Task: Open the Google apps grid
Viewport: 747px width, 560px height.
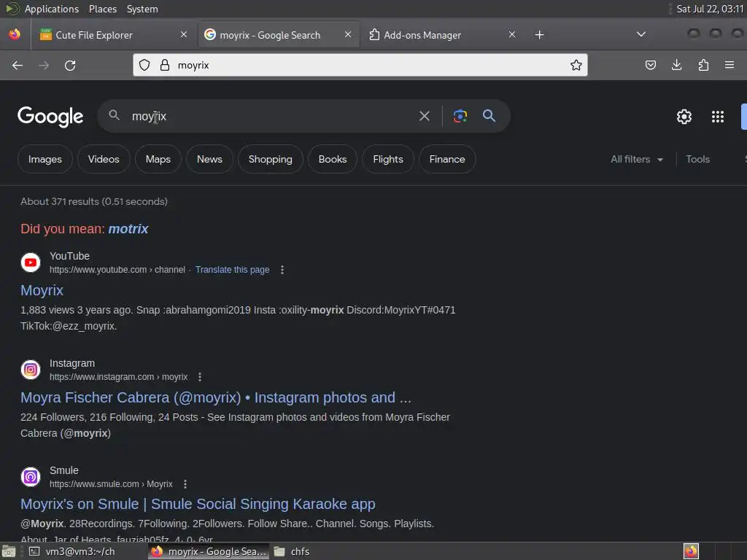Action: click(718, 117)
